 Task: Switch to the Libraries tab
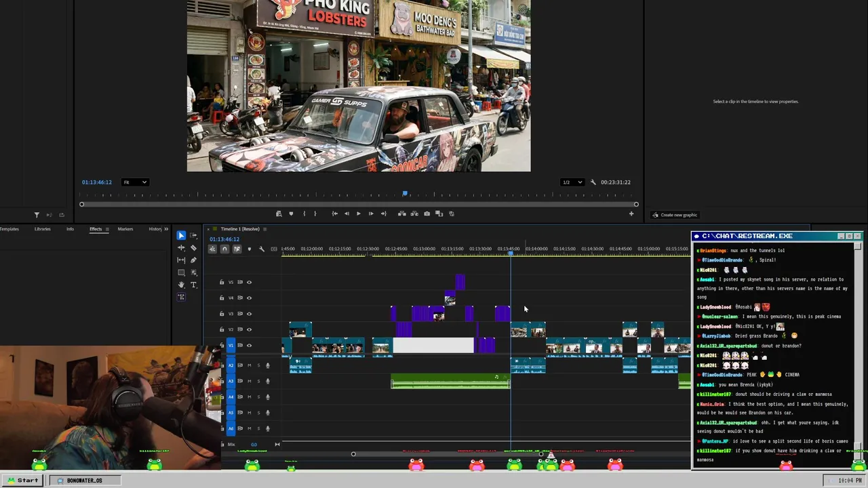pyautogui.click(x=42, y=229)
